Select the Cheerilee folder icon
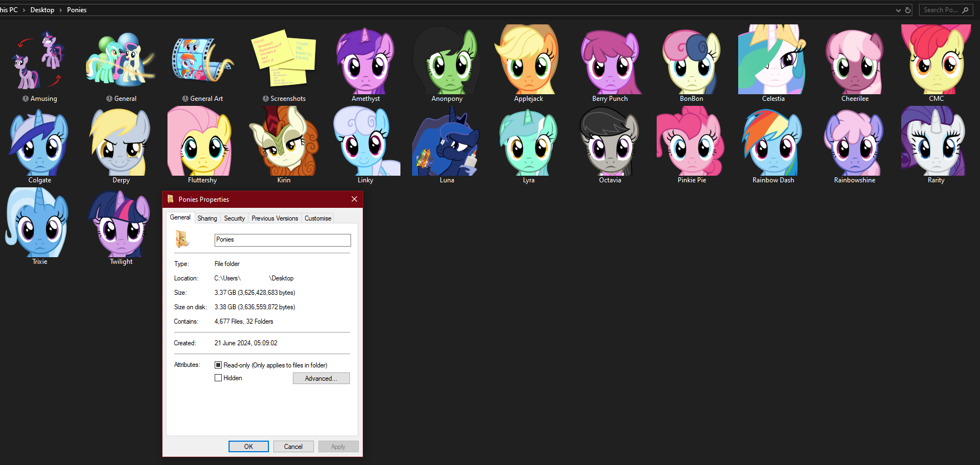Image resolution: width=980 pixels, height=465 pixels. [x=855, y=62]
